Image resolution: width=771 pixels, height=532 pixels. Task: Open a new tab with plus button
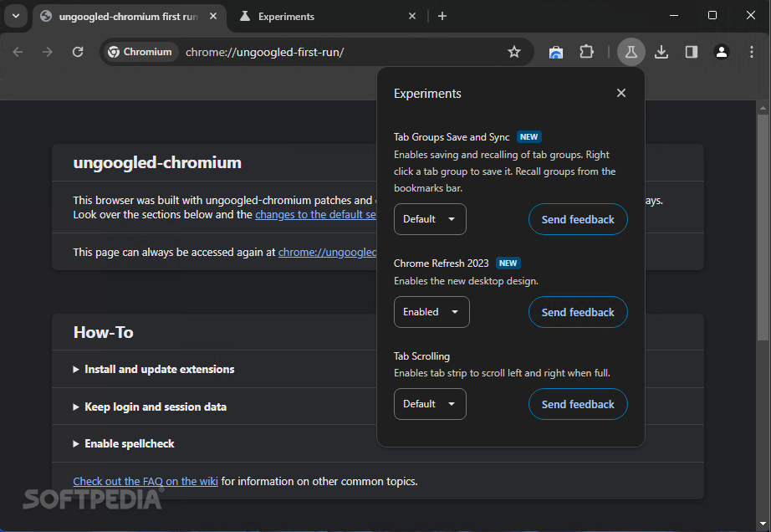pyautogui.click(x=442, y=16)
